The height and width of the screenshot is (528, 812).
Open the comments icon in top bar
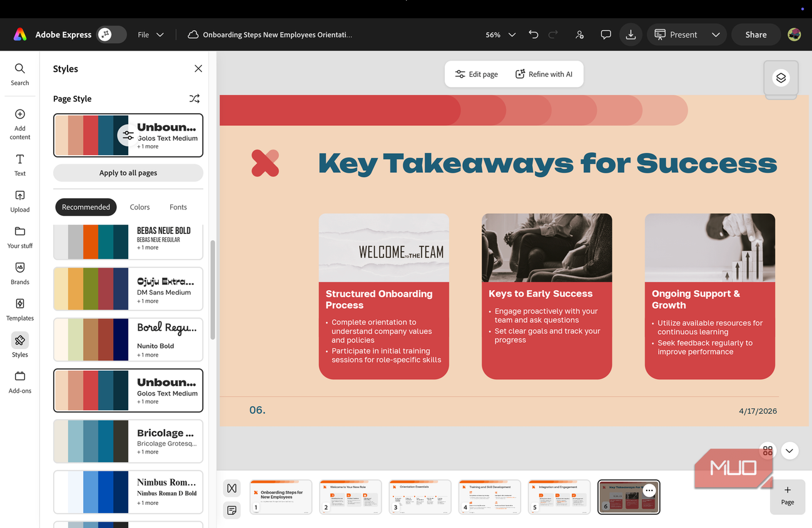pyautogui.click(x=606, y=35)
